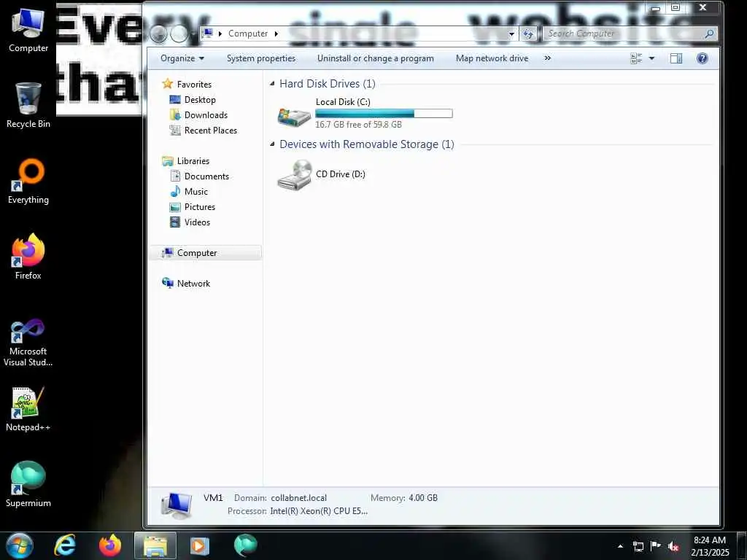
Task: Open the view options dropdown arrow
Action: click(651, 58)
